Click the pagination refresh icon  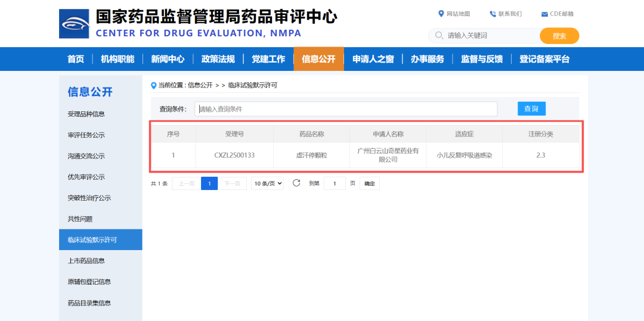pos(296,183)
